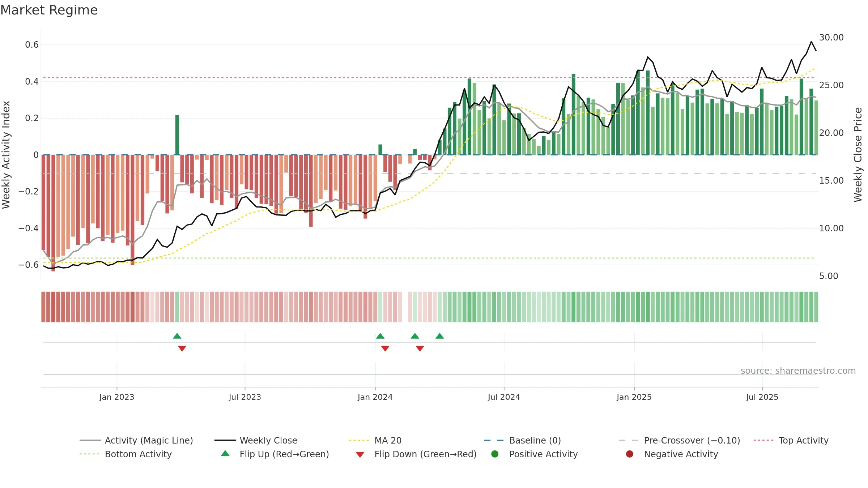The width and height of the screenshot is (868, 488).
Task: Click the Jan 2024 x-axis label
Action: (x=375, y=397)
